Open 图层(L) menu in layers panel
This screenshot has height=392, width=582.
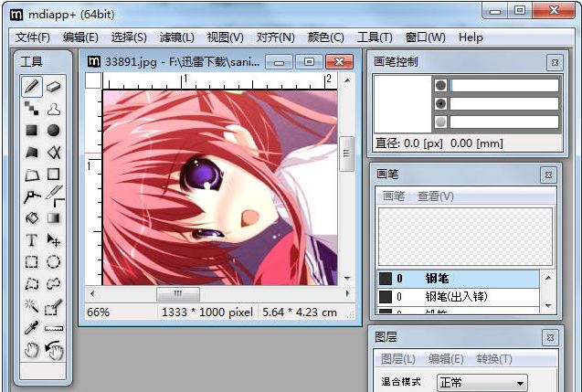click(x=398, y=359)
